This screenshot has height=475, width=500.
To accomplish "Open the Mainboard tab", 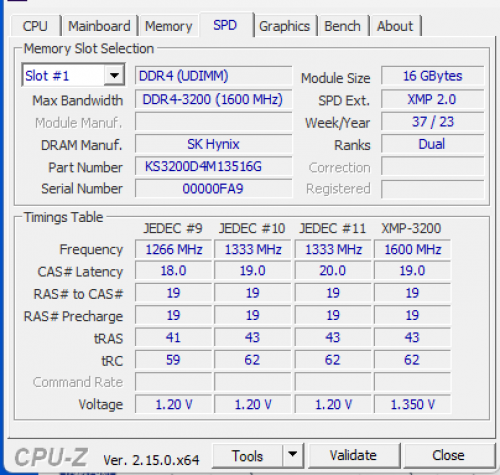I will pyautogui.click(x=99, y=26).
